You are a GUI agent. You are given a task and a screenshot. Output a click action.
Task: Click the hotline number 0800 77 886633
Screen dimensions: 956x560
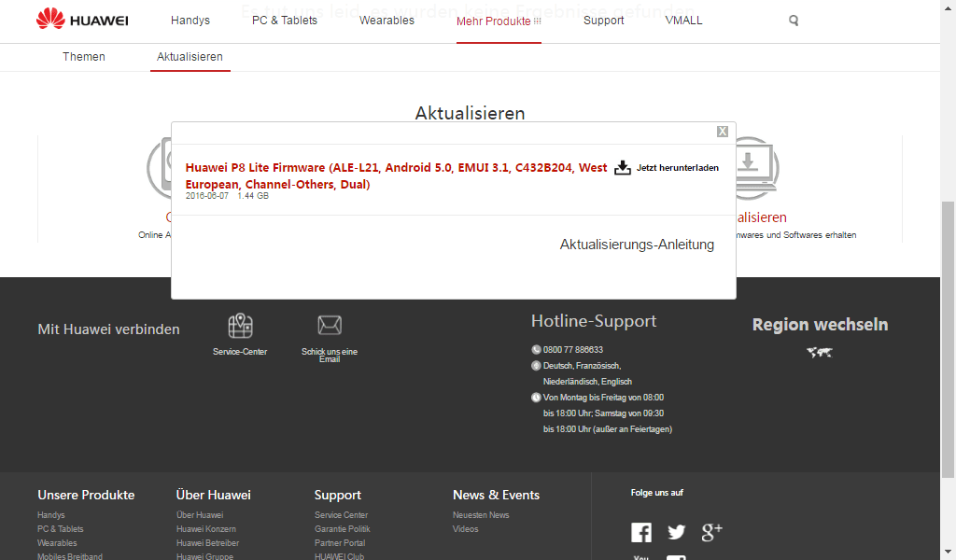[573, 350]
